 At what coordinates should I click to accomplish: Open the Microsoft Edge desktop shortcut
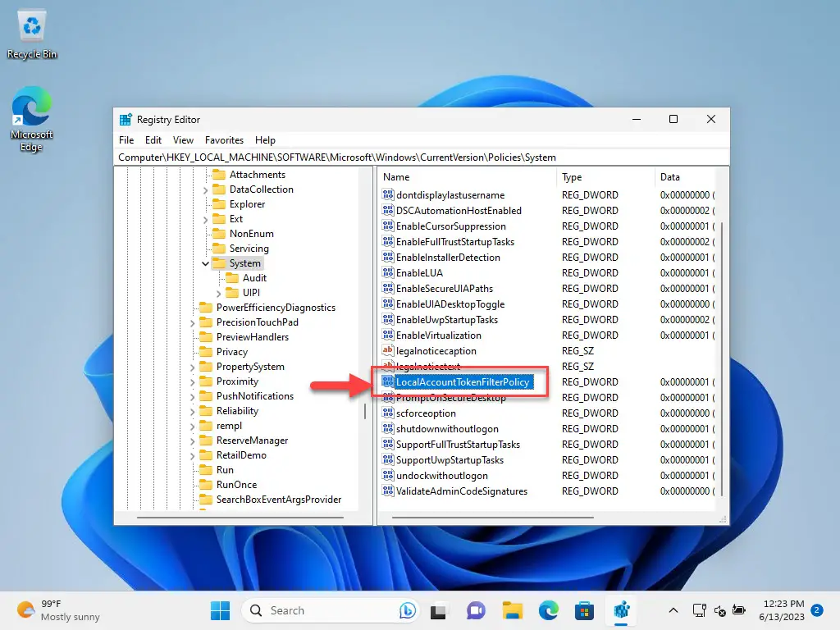[x=32, y=119]
